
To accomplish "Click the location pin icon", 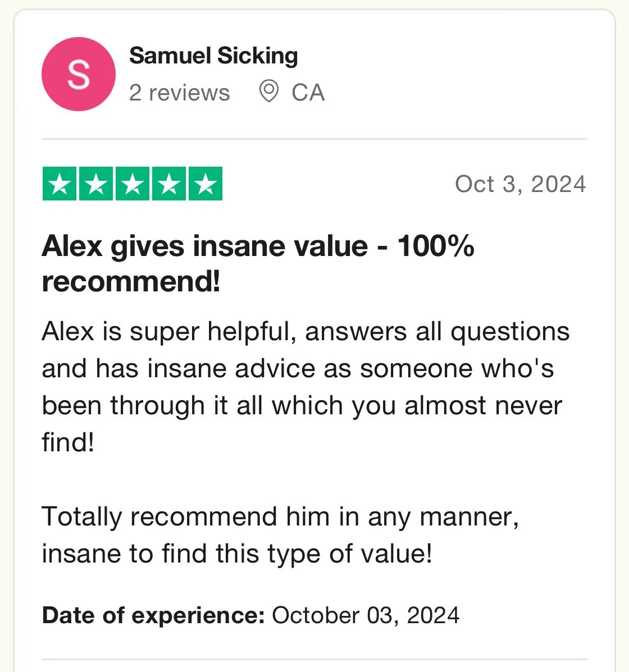I will click(x=268, y=92).
